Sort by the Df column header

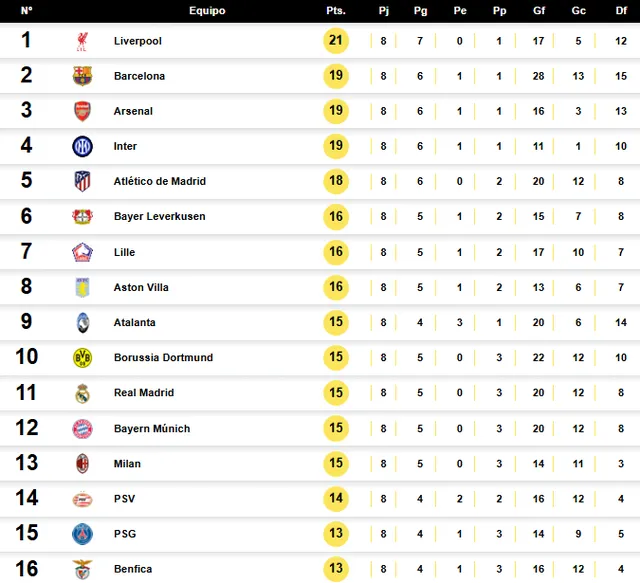point(621,11)
